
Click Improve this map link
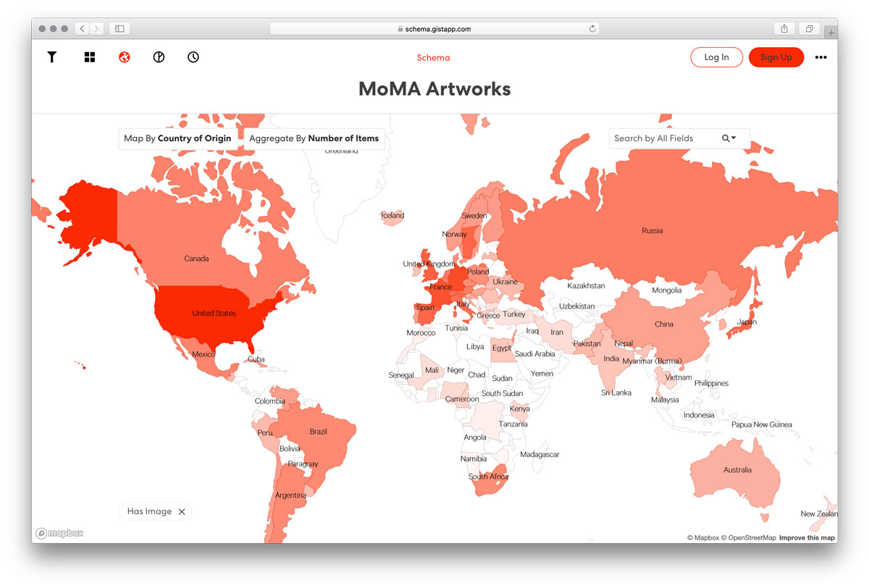coord(807,538)
